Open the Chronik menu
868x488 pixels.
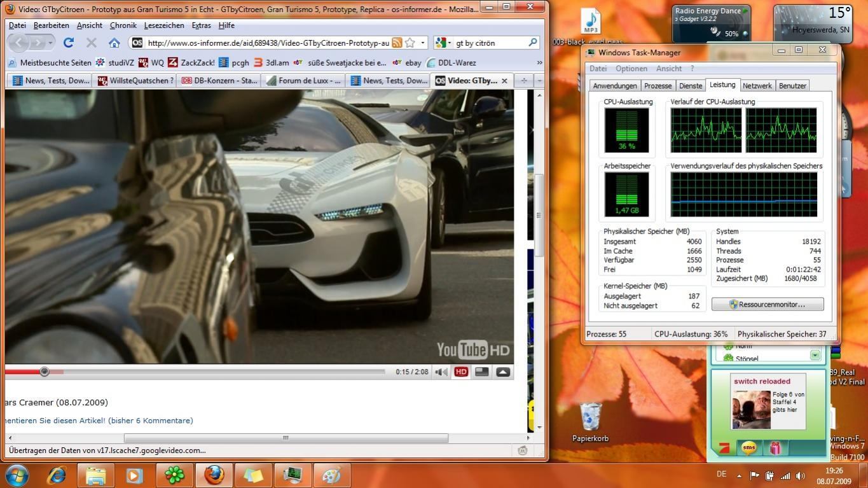[123, 25]
